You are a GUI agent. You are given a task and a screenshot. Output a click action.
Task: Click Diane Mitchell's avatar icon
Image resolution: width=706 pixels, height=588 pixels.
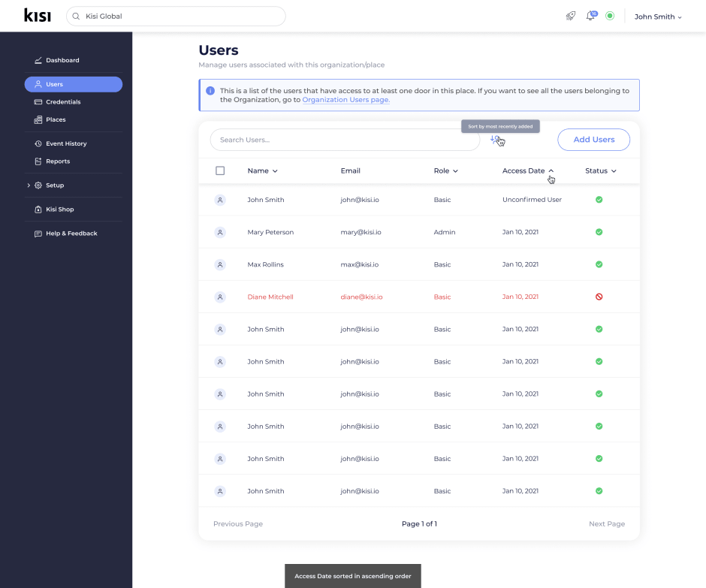point(220,297)
